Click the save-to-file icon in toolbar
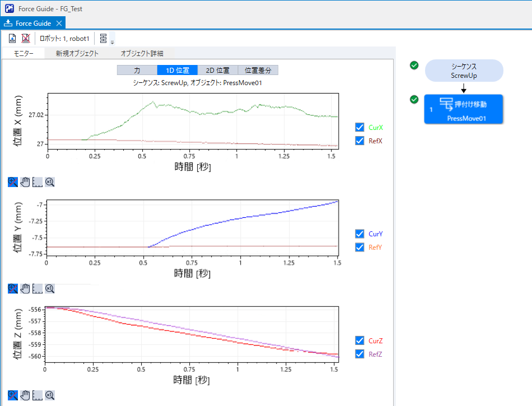The height and width of the screenshot is (406, 532). (12, 39)
